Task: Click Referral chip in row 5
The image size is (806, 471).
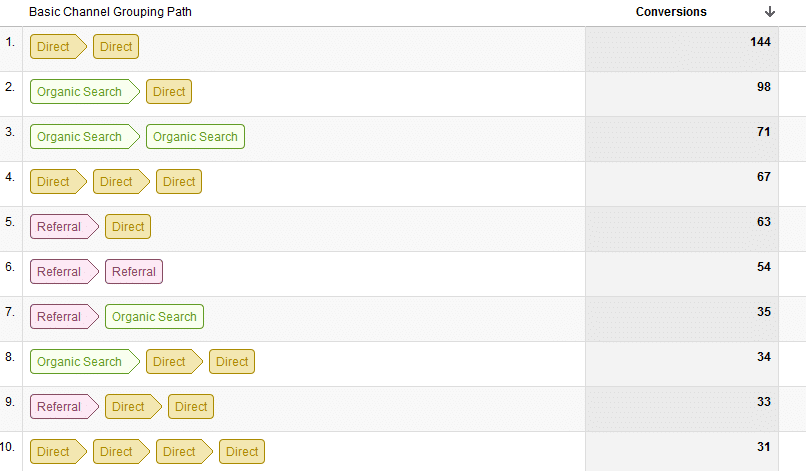Action: point(64,227)
